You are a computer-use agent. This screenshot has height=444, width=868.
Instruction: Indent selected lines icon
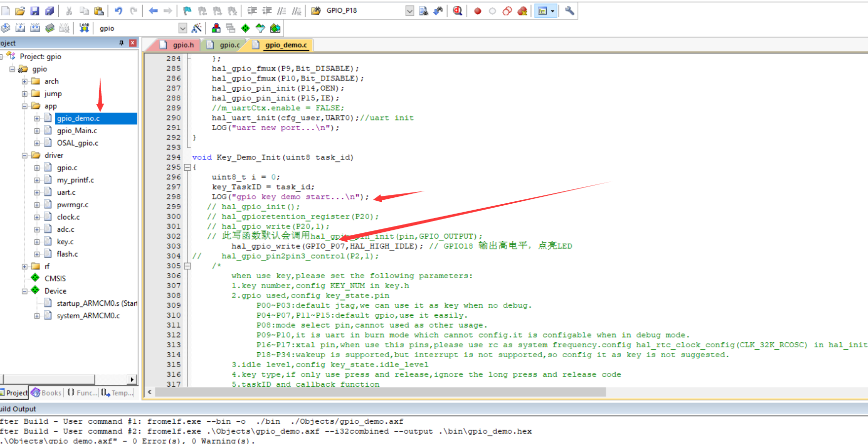(252, 11)
